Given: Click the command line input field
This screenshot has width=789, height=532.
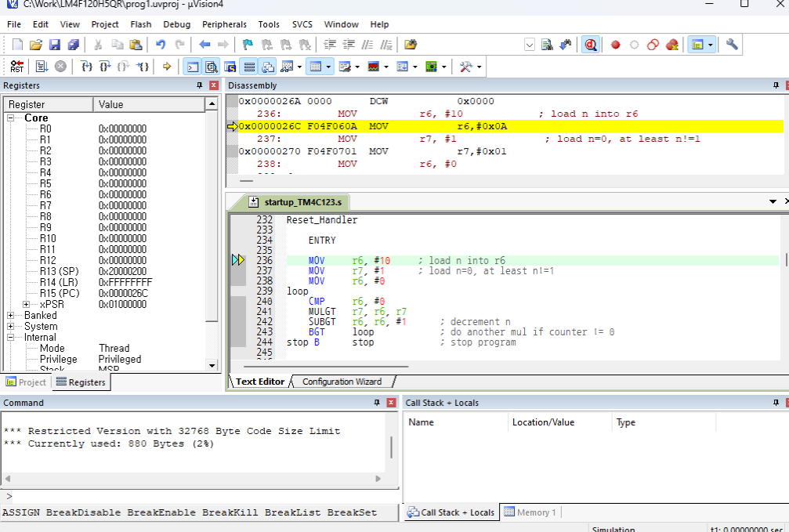Looking at the screenshot, I should click(x=196, y=496).
